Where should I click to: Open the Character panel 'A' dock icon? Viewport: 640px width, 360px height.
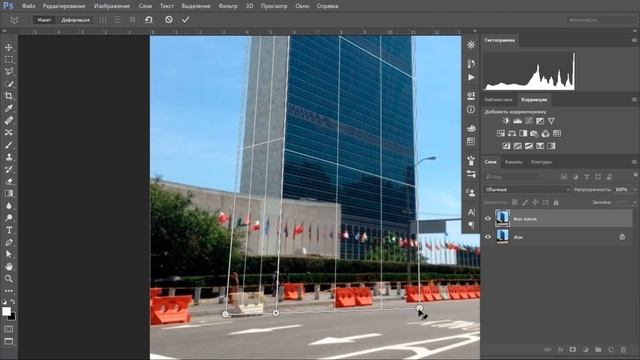click(471, 212)
